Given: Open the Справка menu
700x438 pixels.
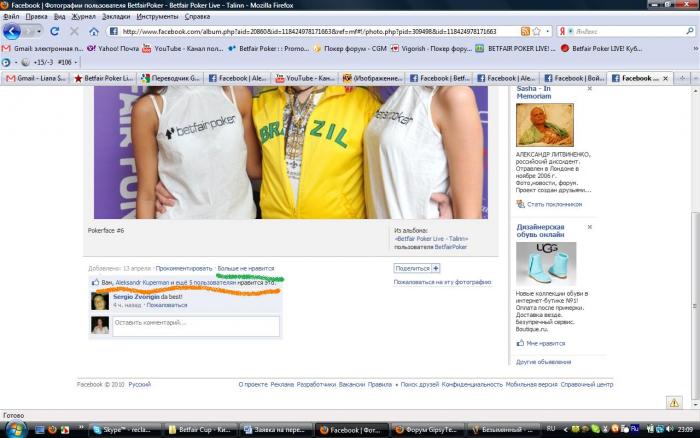Looking at the screenshot, I should point(197,17).
